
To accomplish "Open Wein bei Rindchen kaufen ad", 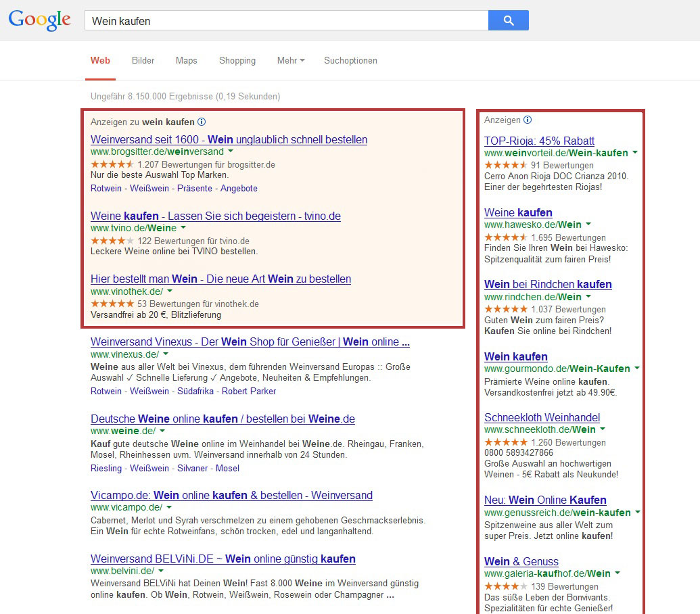I will pos(549,284).
